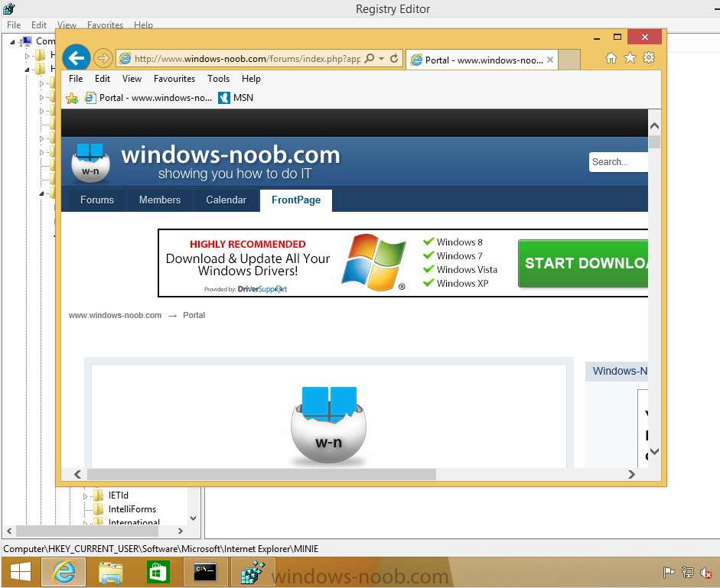Click the forward navigation arrow in Internet Explorer

103,58
